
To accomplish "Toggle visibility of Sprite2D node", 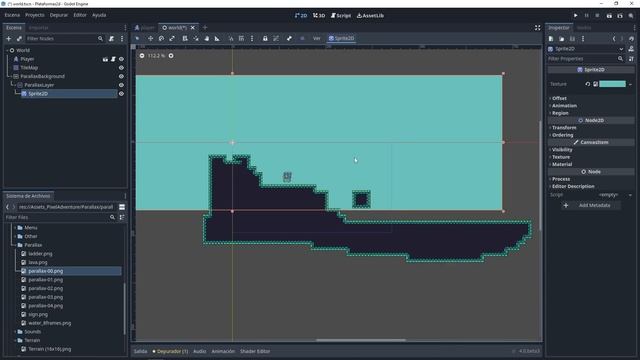I will 121,93.
